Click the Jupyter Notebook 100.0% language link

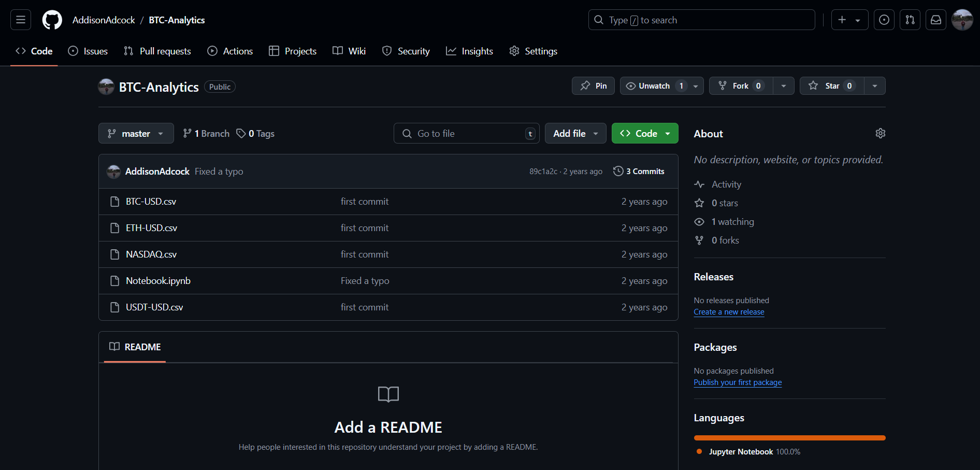pyautogui.click(x=754, y=452)
